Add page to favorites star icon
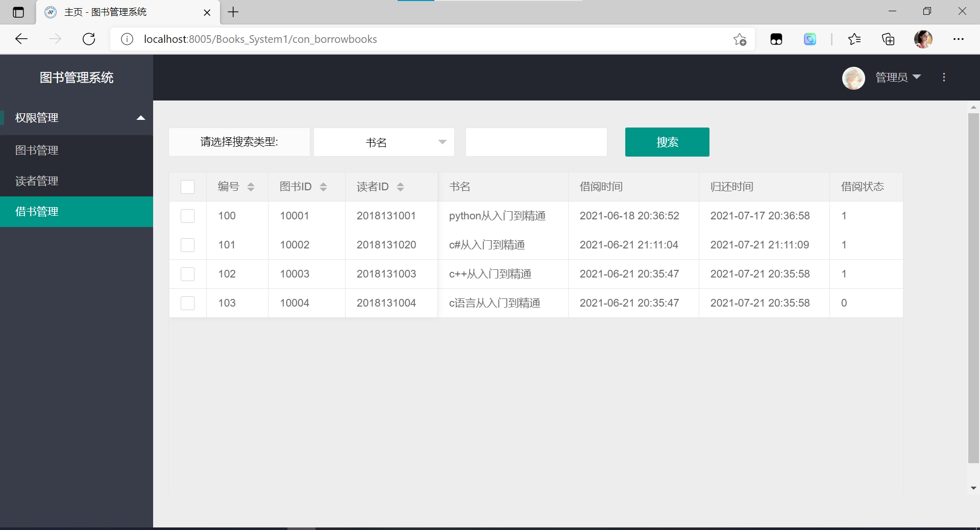The height and width of the screenshot is (530, 980). pos(740,39)
